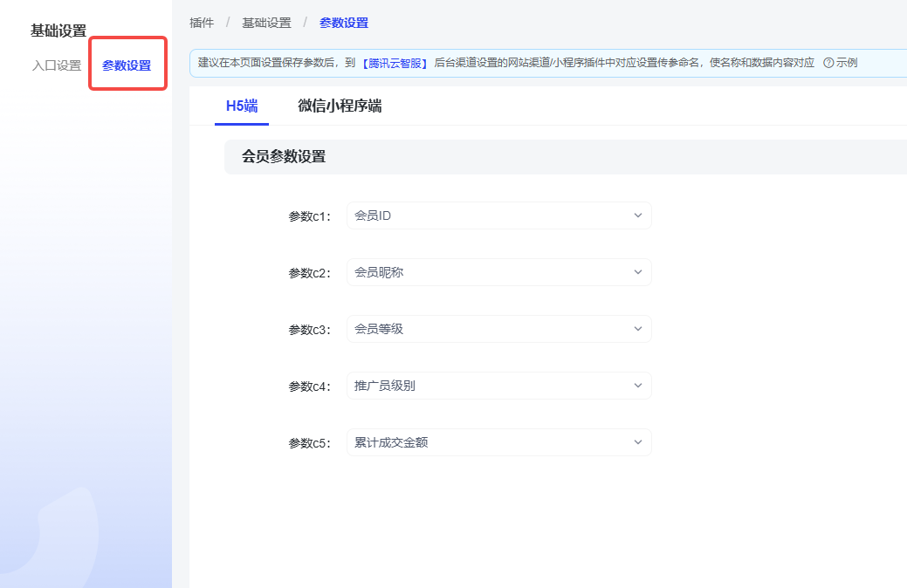907x588 pixels.
Task: Click the chevron arrow in the 会员昵称 field
Action: click(637, 272)
